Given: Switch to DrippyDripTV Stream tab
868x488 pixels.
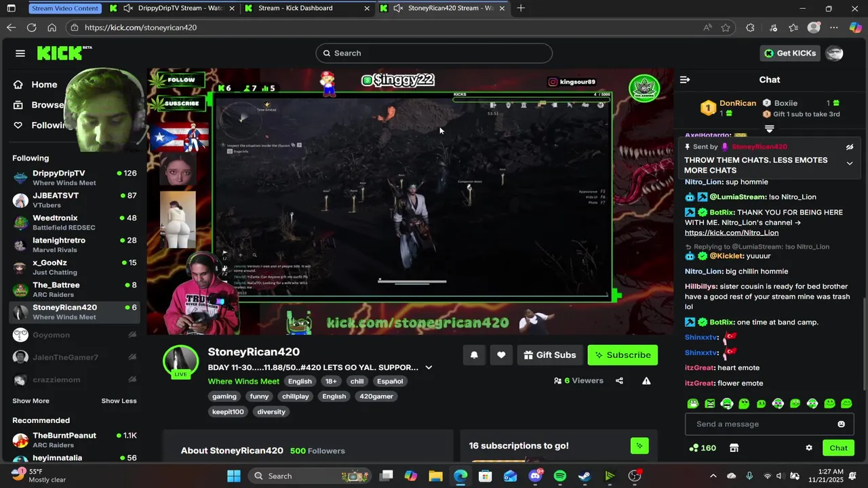Looking at the screenshot, I should coord(173,8).
